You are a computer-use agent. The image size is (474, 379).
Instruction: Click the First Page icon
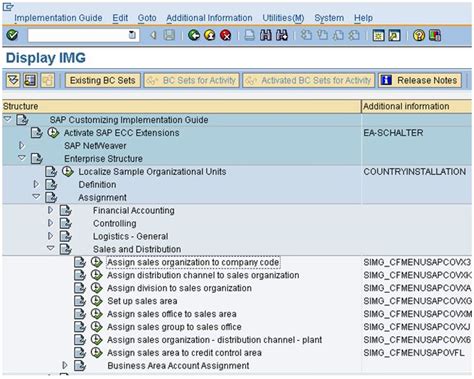pos(306,35)
